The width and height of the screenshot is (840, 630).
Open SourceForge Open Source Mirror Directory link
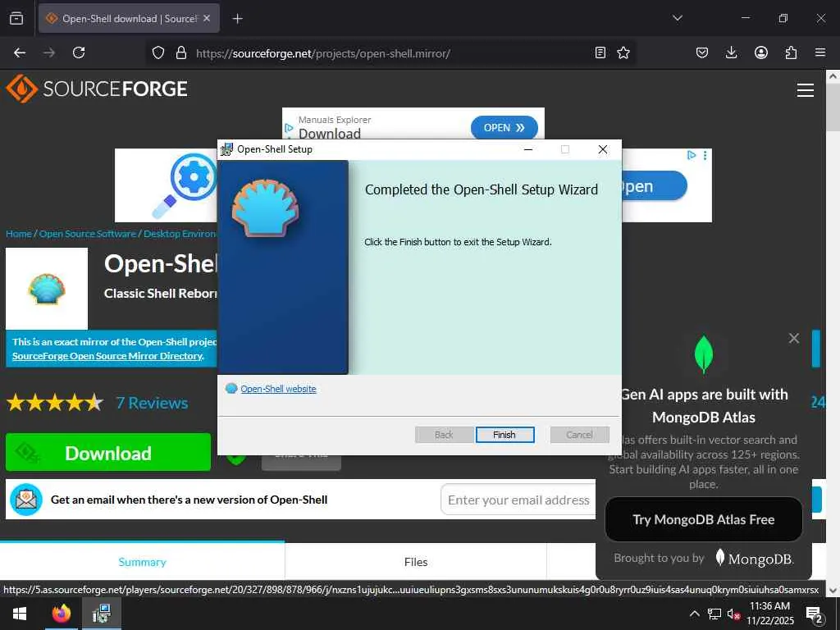(107, 356)
